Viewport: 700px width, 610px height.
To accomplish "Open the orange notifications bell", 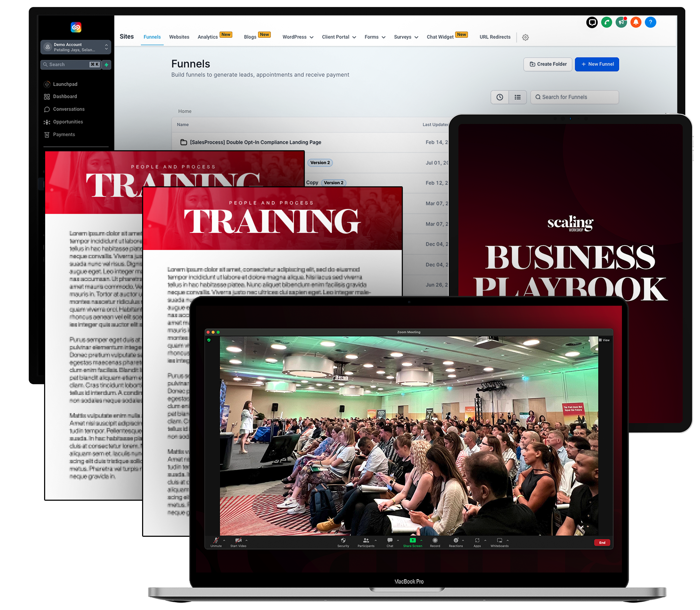I will point(636,22).
